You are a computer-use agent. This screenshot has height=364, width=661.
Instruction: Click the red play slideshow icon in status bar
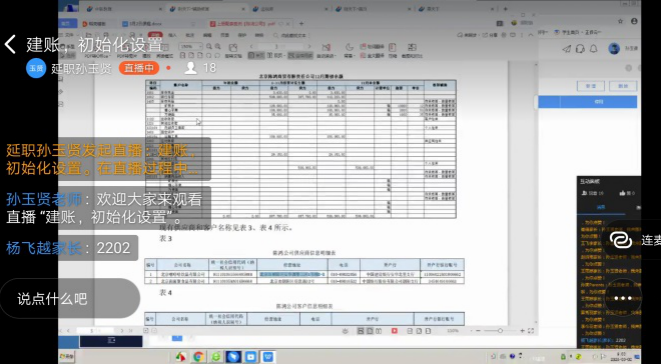click(x=394, y=331)
